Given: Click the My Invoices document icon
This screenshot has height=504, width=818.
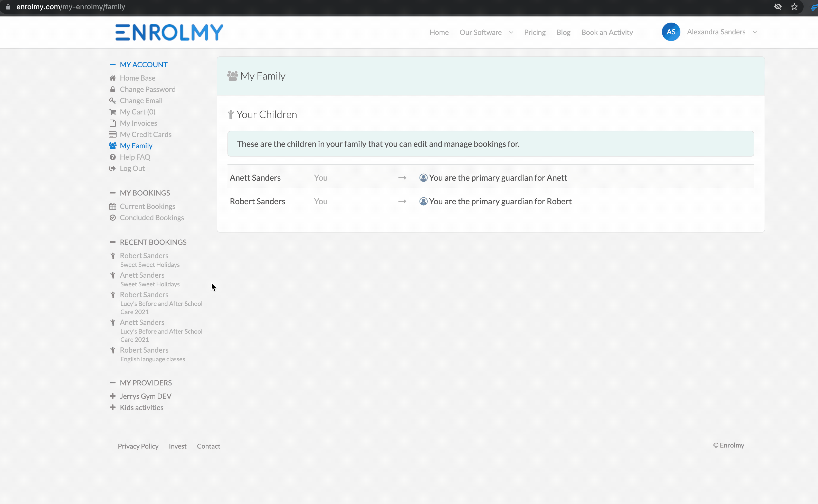Looking at the screenshot, I should point(113,123).
